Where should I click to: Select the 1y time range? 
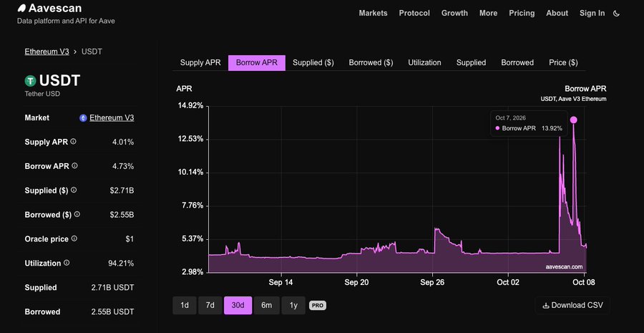[x=293, y=306]
